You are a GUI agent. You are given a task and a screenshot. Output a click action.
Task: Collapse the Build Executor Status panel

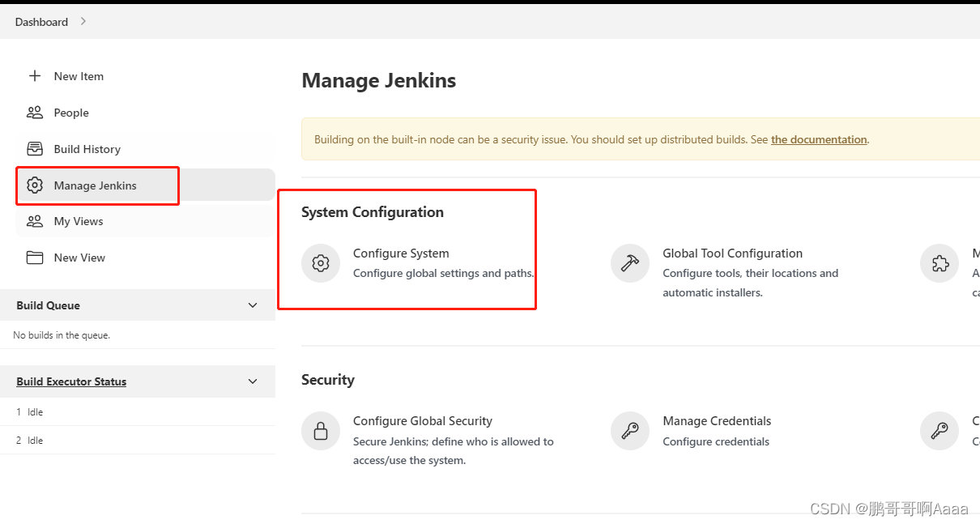[253, 381]
